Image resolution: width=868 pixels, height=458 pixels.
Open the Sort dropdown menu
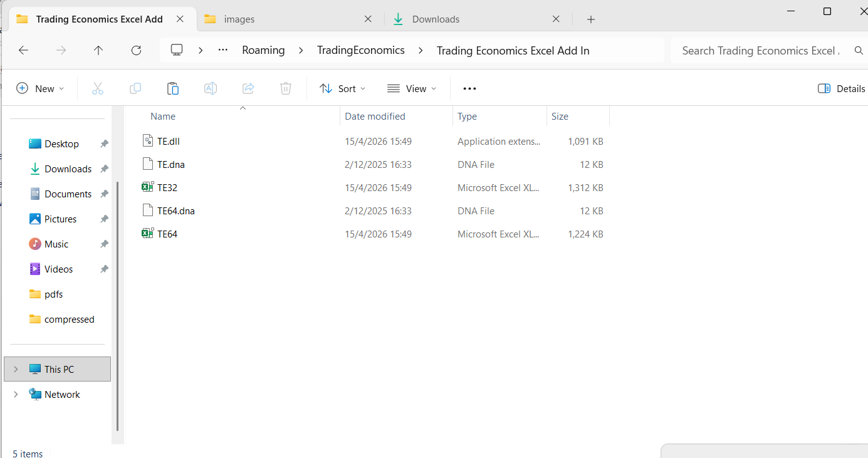(342, 88)
